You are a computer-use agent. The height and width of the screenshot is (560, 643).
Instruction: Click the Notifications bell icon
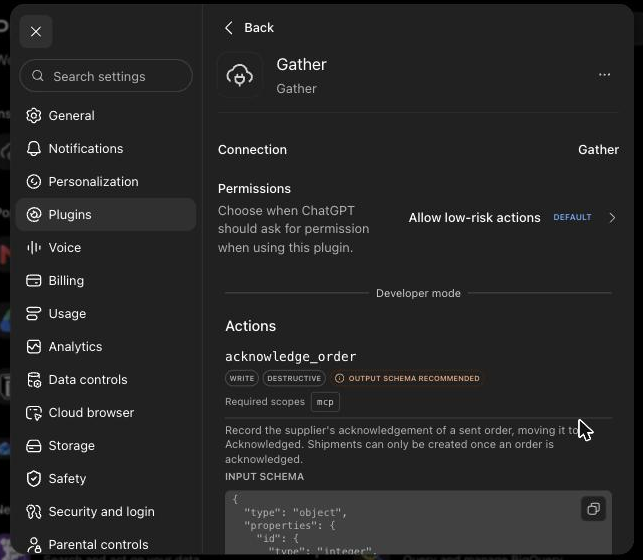tap(34, 149)
